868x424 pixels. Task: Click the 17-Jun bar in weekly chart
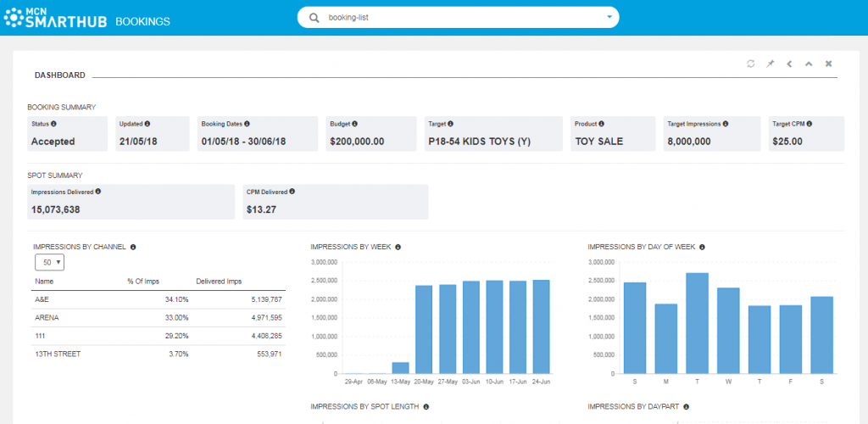pyautogui.click(x=518, y=327)
